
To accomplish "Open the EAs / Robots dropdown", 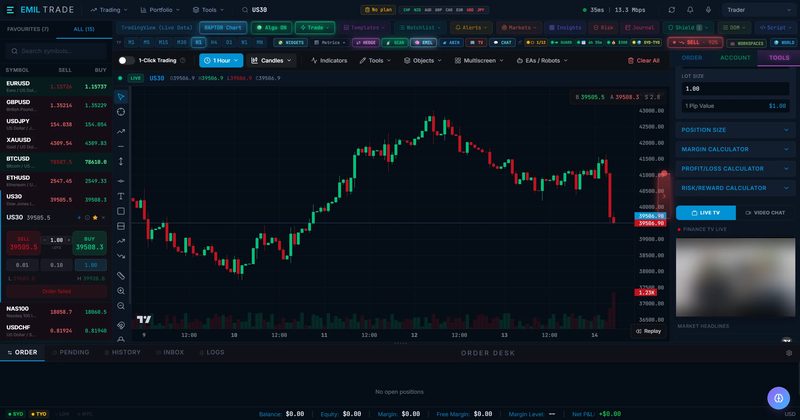I will tap(542, 60).
